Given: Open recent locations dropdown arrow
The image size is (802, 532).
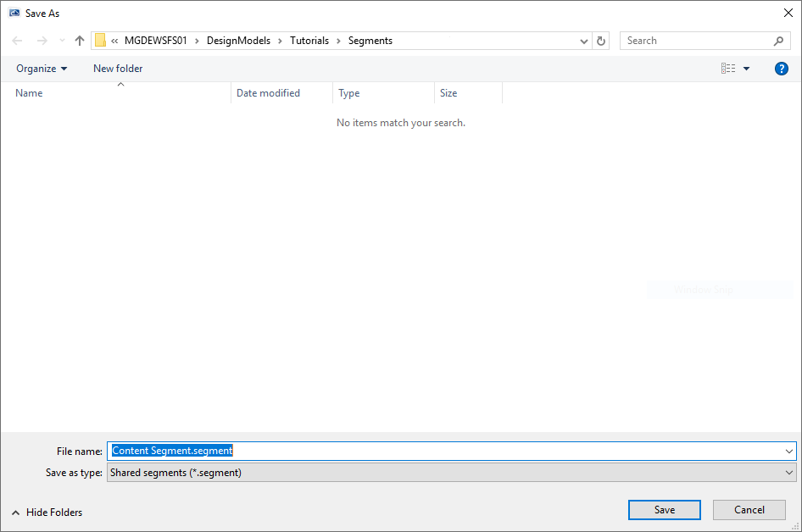Looking at the screenshot, I should (x=62, y=41).
